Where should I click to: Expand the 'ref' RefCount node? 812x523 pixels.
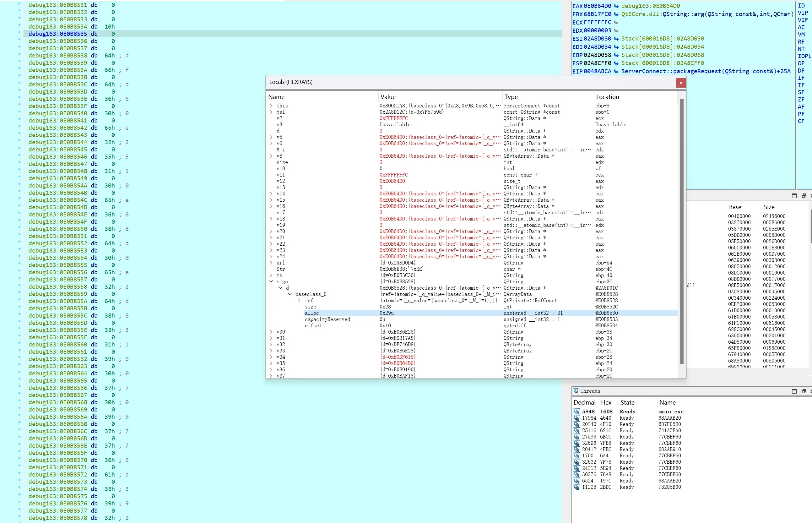(299, 301)
